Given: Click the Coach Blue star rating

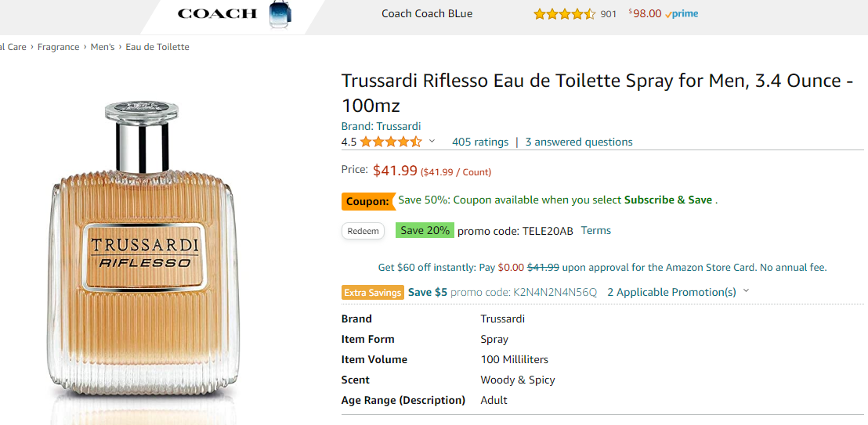Looking at the screenshot, I should (564, 14).
